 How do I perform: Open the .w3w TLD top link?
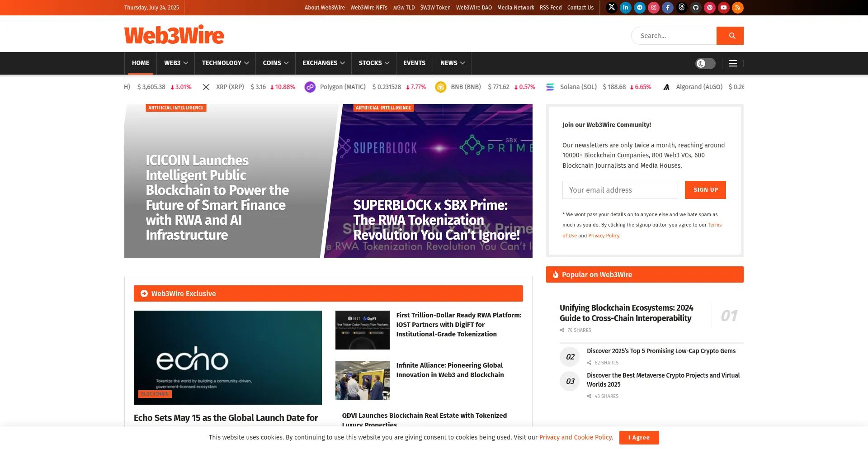pyautogui.click(x=404, y=8)
